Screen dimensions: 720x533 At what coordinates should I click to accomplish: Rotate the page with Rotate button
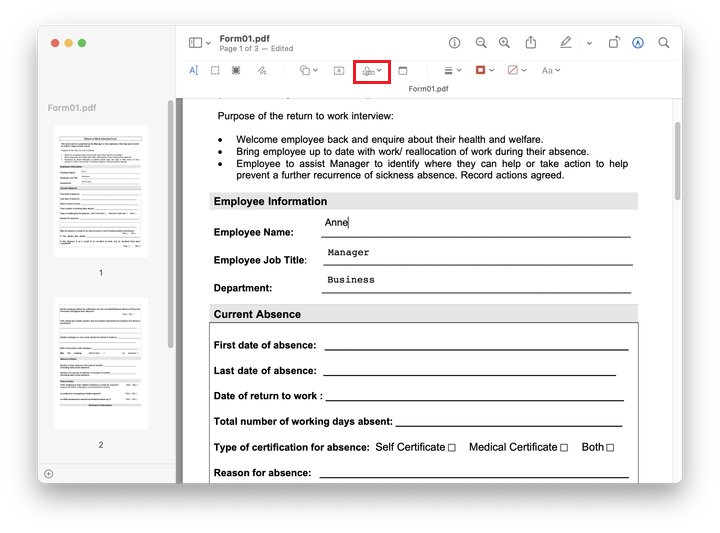614,42
